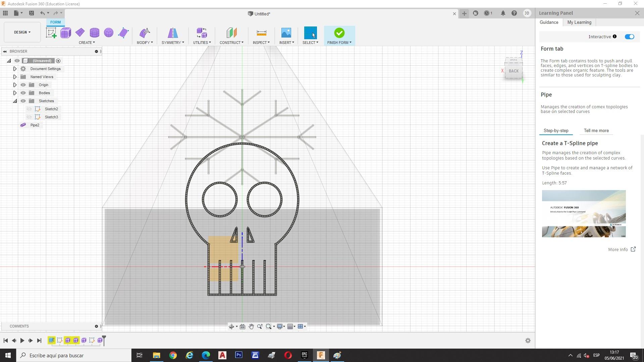Select the T-Spline Cylinder tool
Viewport: 644px width, 362px height.
[x=95, y=33]
